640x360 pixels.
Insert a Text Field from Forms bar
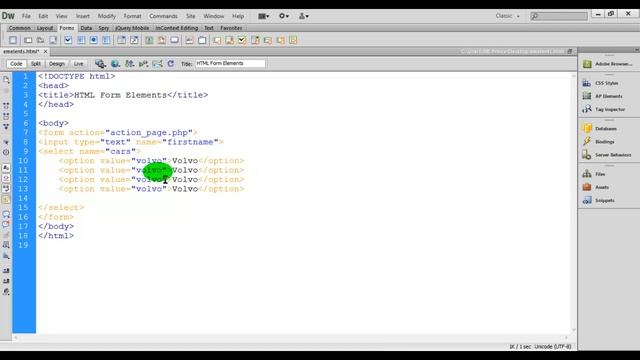coord(28,40)
